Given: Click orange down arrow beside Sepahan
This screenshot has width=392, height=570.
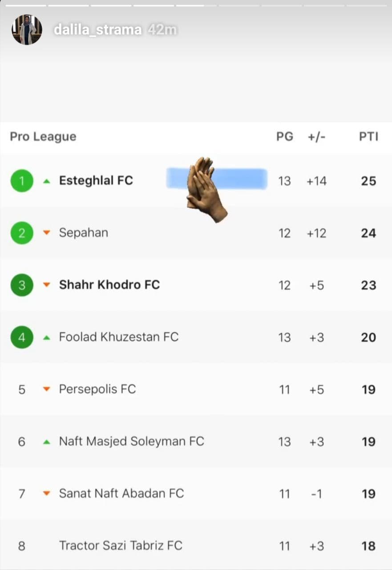Looking at the screenshot, I should [47, 233].
